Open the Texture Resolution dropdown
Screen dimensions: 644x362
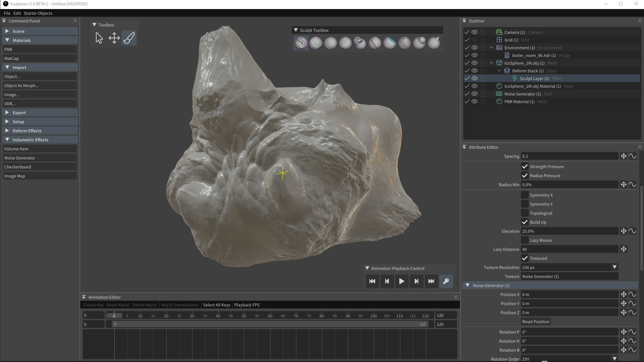tap(570, 267)
